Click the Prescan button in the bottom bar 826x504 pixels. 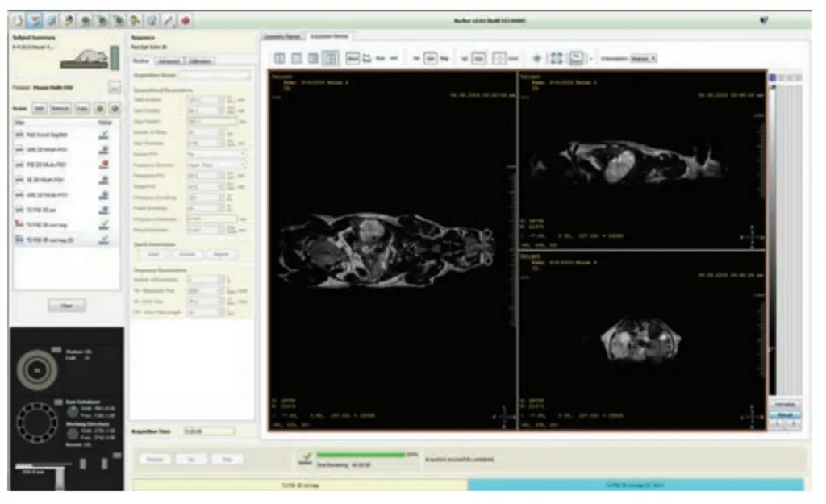(x=155, y=459)
